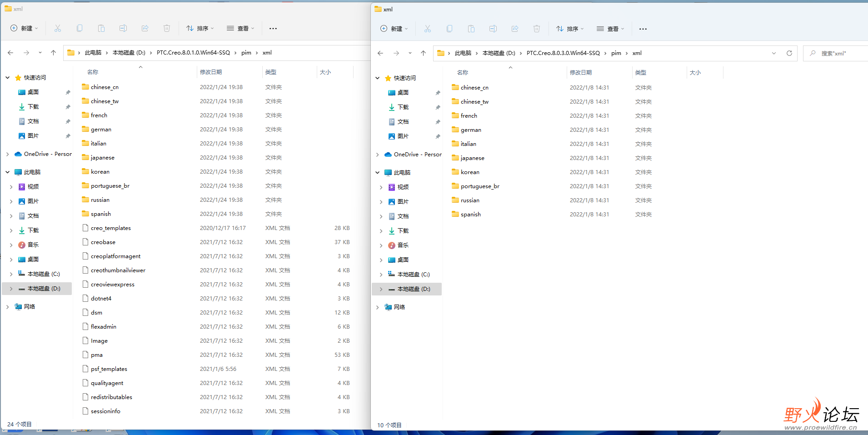868x435 pixels.
Task: Expand 网络 node in right sidebar
Action: tap(378, 307)
